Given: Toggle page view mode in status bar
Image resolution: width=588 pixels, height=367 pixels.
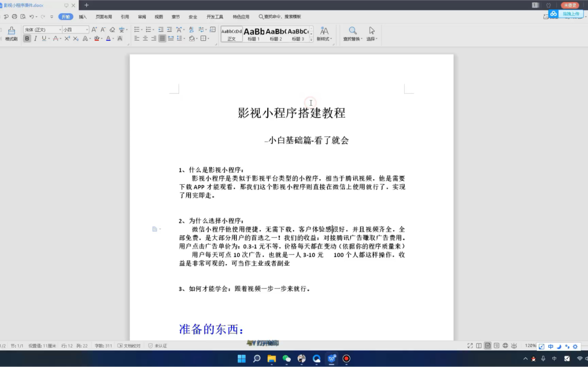Looking at the screenshot, I should 488,346.
